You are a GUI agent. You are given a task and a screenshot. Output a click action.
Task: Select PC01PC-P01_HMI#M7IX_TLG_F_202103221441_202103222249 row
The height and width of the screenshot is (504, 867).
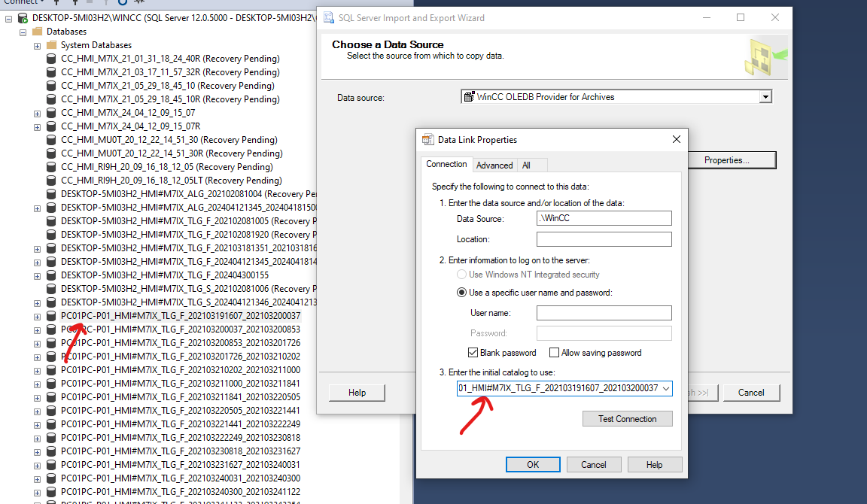click(x=181, y=424)
